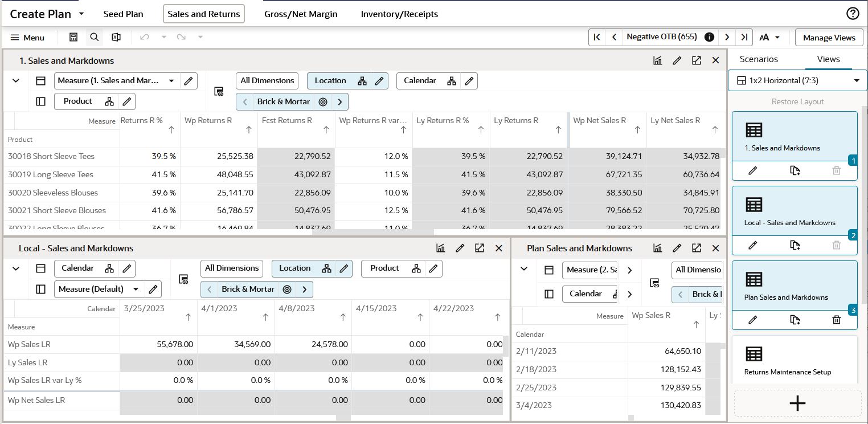Click the Manage Views button
This screenshot has height=424, width=868.
click(x=829, y=38)
